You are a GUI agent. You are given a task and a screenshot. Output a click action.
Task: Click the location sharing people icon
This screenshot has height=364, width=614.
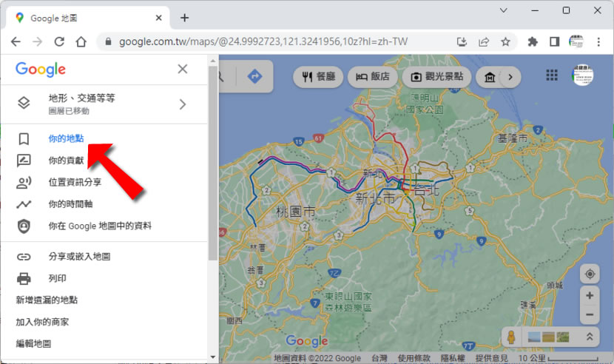pyautogui.click(x=24, y=183)
